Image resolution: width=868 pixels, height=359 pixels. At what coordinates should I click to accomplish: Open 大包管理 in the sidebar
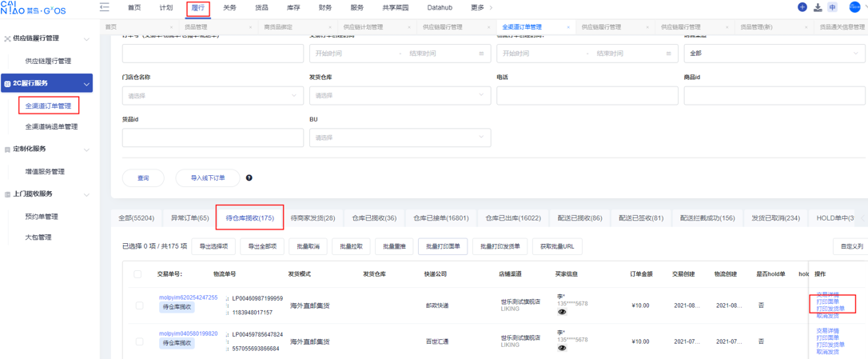(38, 237)
